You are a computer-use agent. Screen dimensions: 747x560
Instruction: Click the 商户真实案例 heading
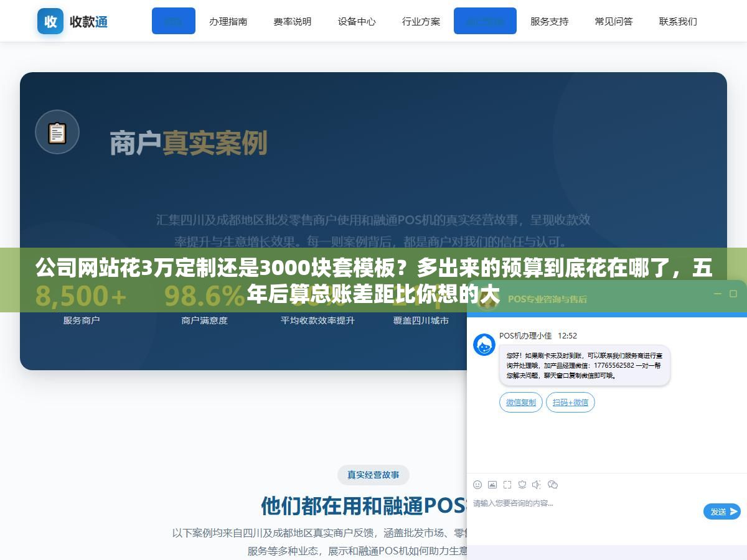(189, 142)
